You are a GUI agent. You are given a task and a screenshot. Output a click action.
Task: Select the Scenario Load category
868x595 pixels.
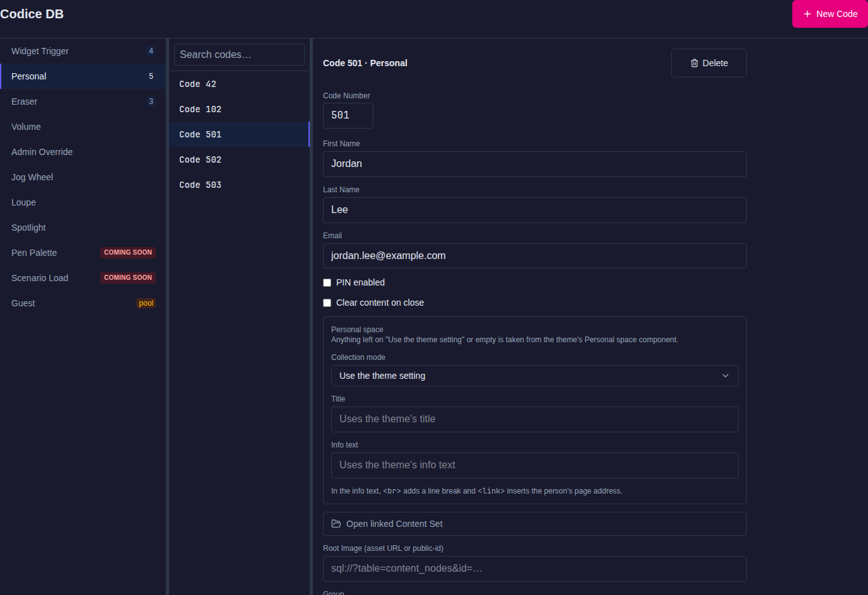tap(83, 278)
